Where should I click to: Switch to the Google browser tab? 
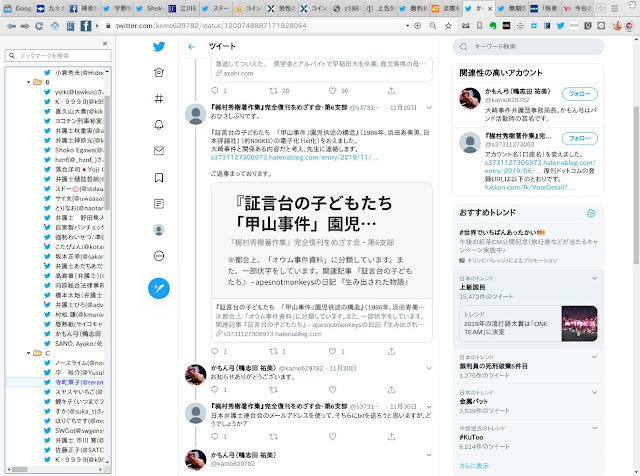tap(18, 8)
